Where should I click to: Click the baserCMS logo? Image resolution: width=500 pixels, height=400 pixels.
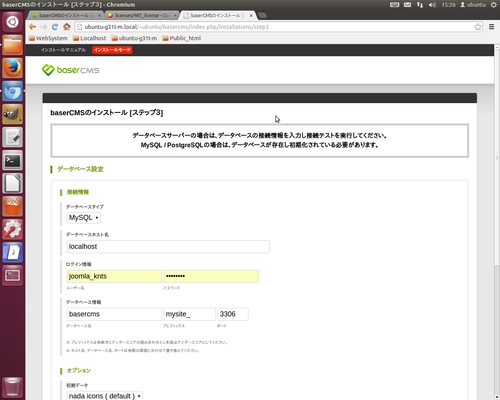click(70, 70)
